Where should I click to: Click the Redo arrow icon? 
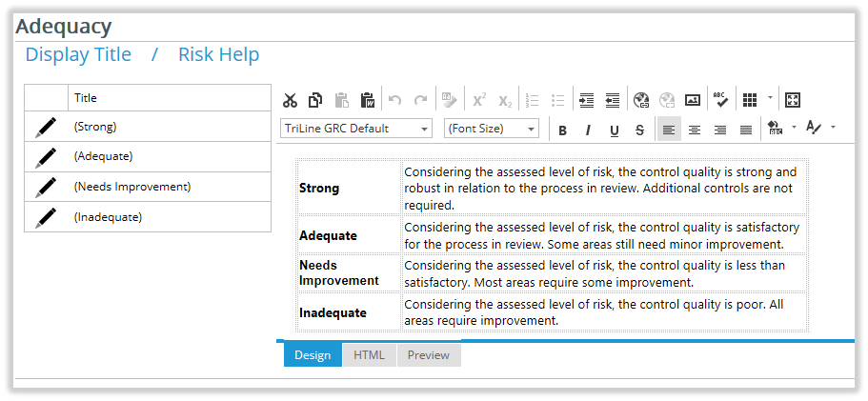421,100
